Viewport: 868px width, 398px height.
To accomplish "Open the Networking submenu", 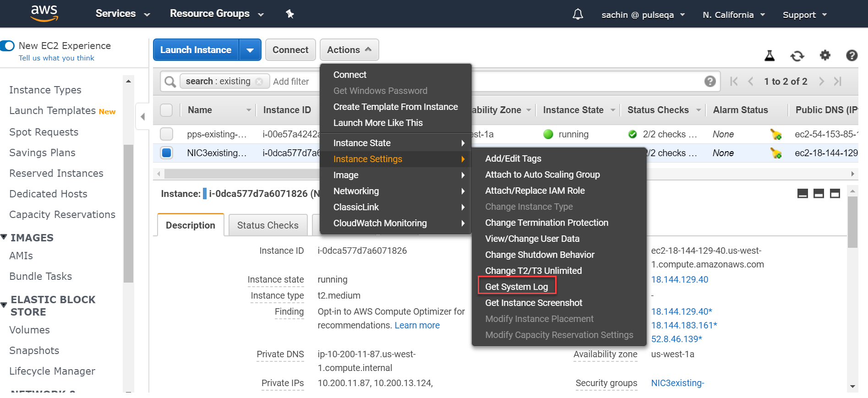I will [x=396, y=191].
